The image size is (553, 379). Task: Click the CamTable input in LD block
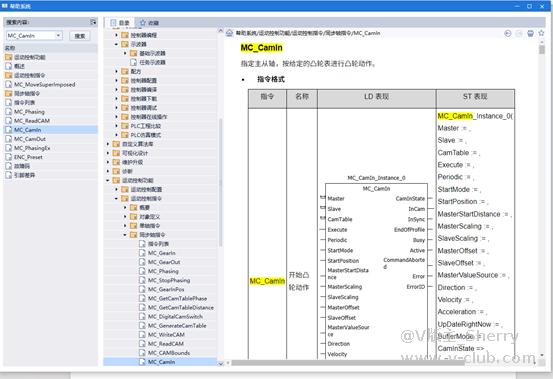pyautogui.click(x=340, y=219)
